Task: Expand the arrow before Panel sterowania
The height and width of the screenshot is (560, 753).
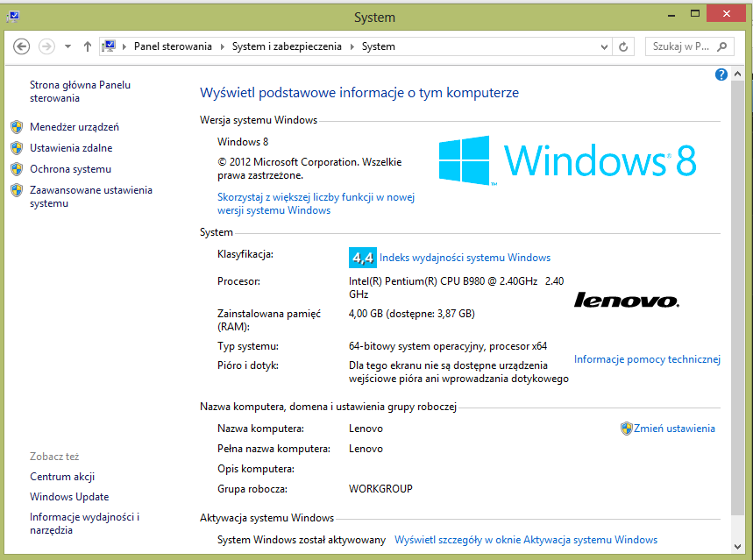Action: coord(124,46)
